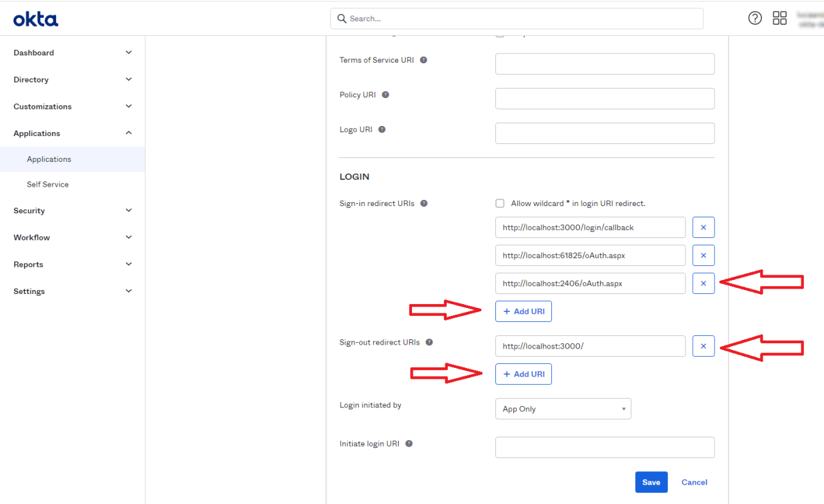The image size is (824, 504).
Task: Click the Sign-in redirect URIs info icon
Action: pos(424,203)
